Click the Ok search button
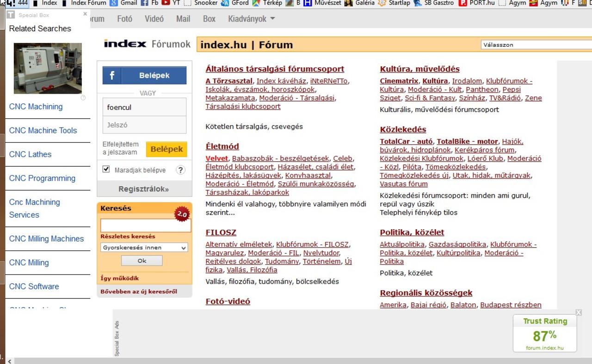This screenshot has height=364, width=592. [142, 261]
